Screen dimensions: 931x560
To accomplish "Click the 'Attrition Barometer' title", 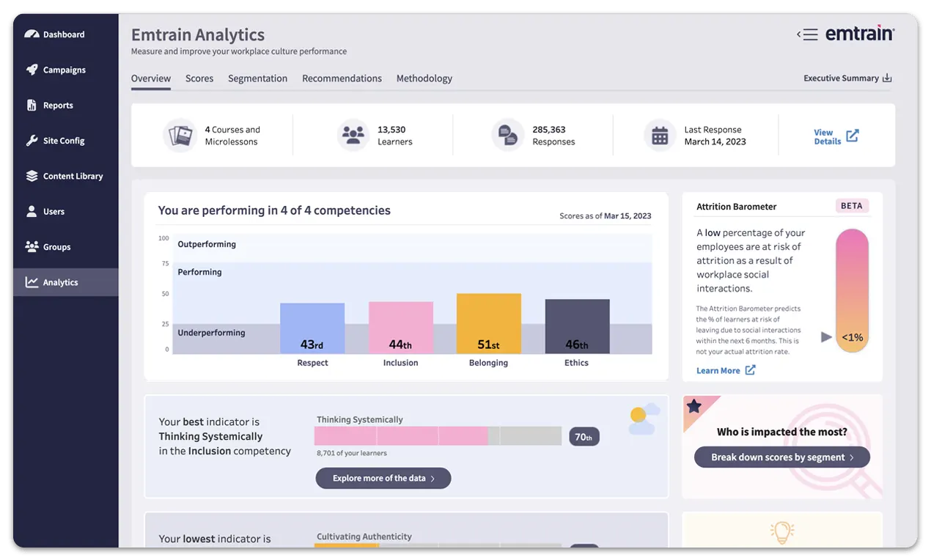I will 736,207.
